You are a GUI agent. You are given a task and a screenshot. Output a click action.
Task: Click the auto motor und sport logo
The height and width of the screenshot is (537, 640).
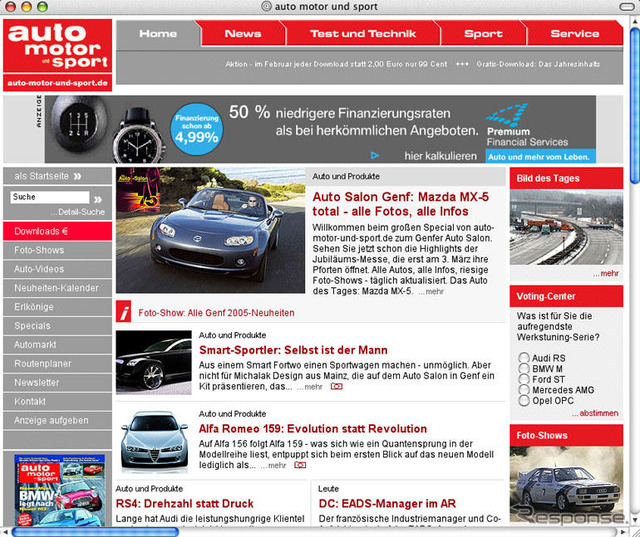pos(58,46)
